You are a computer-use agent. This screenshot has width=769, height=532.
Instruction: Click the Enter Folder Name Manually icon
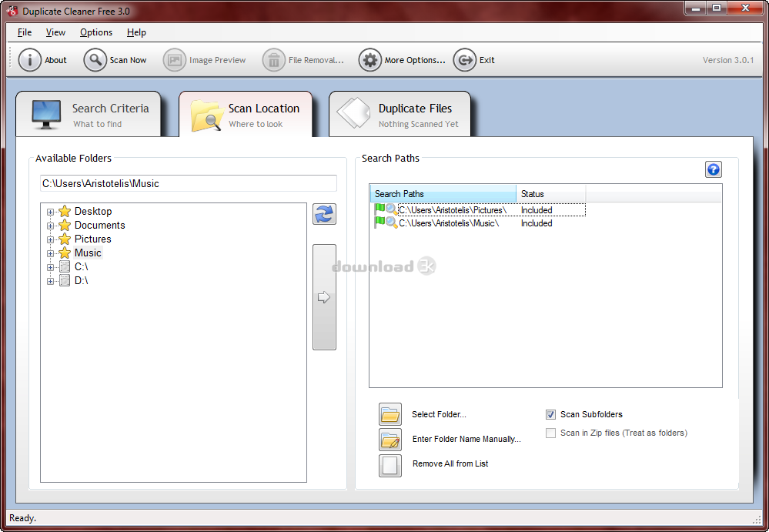point(390,440)
